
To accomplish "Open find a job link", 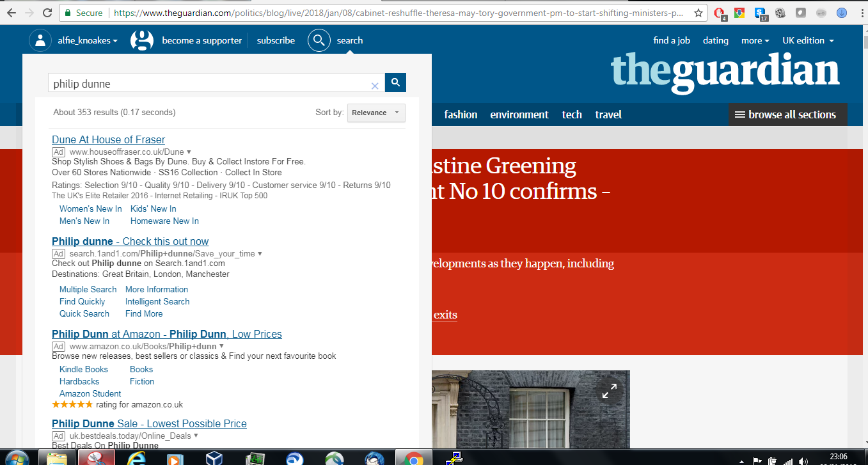I will point(672,40).
